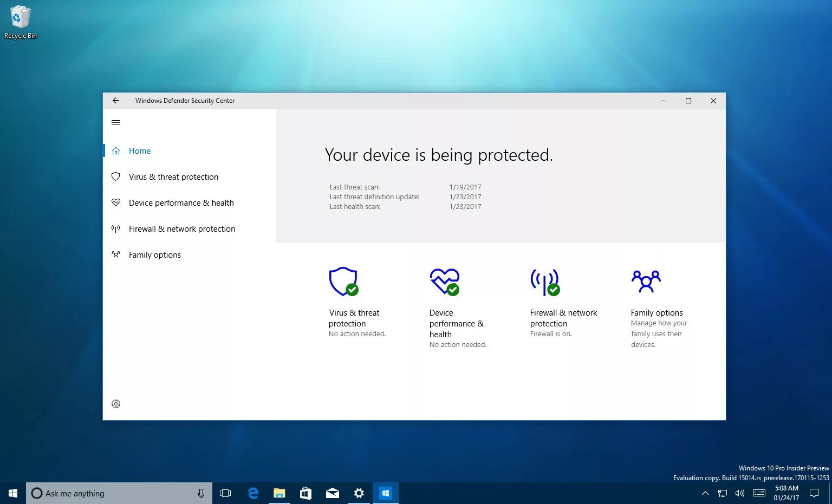Maximize the Security Center window
This screenshot has width=832, height=504.
pyautogui.click(x=688, y=101)
